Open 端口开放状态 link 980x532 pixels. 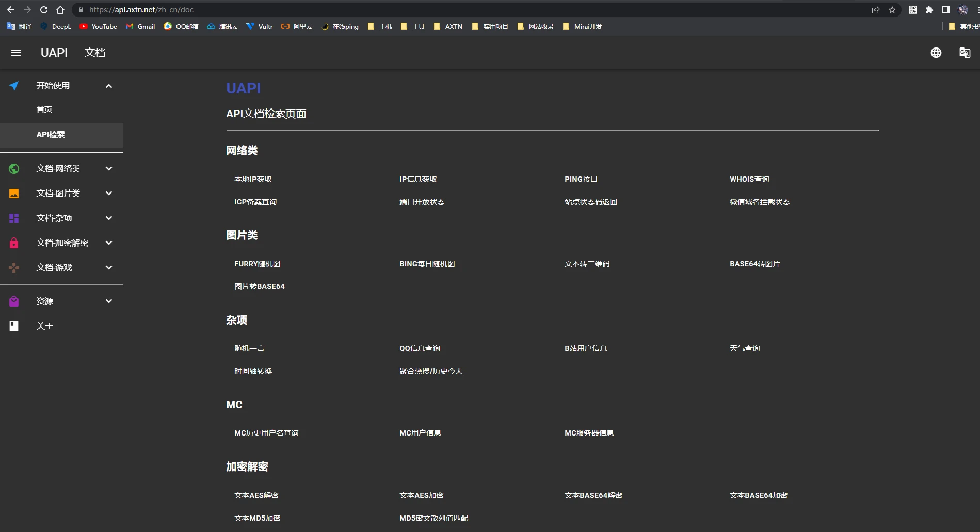tap(422, 202)
